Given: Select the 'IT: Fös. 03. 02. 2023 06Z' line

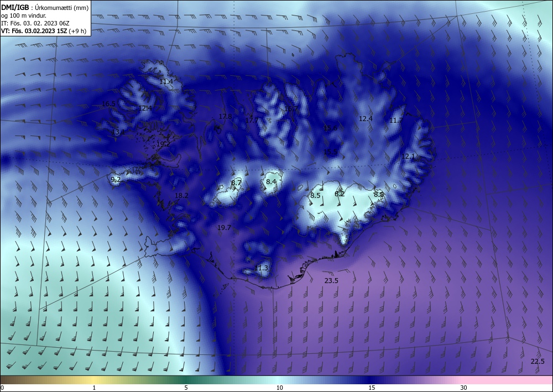Looking at the screenshot, I should tap(35, 23).
